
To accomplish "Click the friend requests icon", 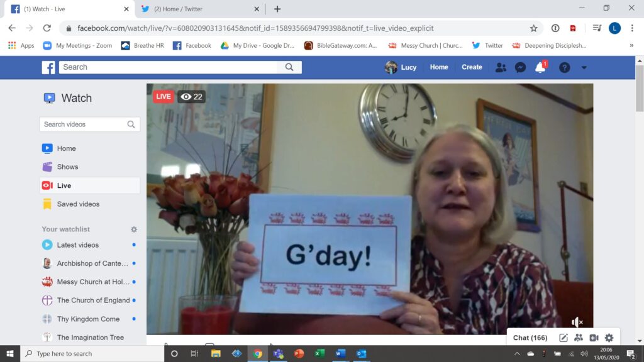I will 501,67.
